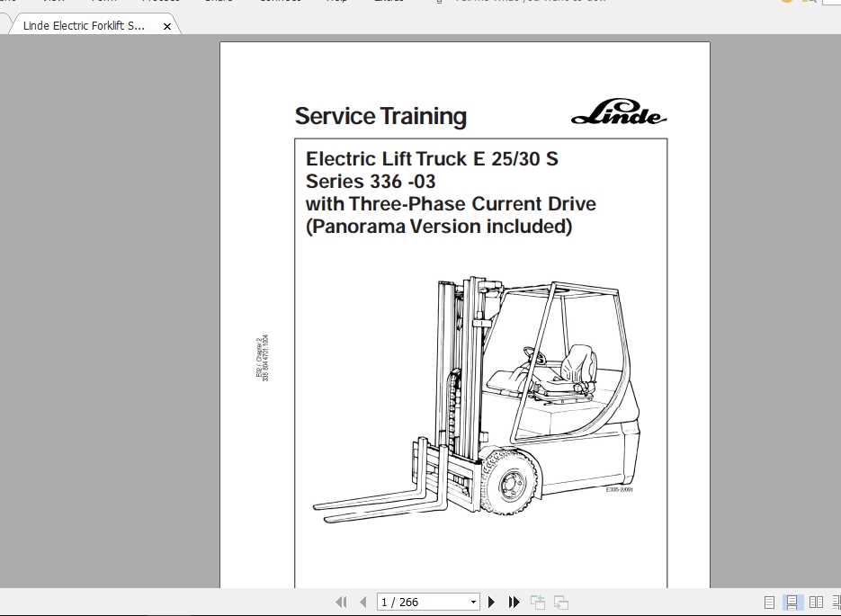
Task: Click 'with Three-Phase Current Drive' line
Action: coord(451,204)
